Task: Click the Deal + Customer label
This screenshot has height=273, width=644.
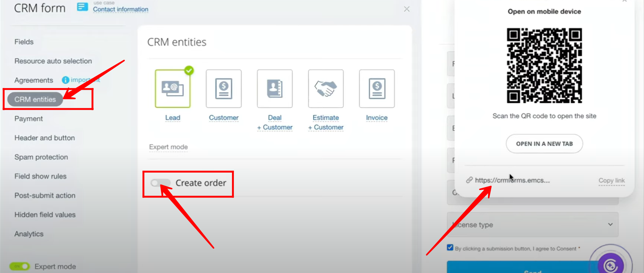Action: (275, 122)
